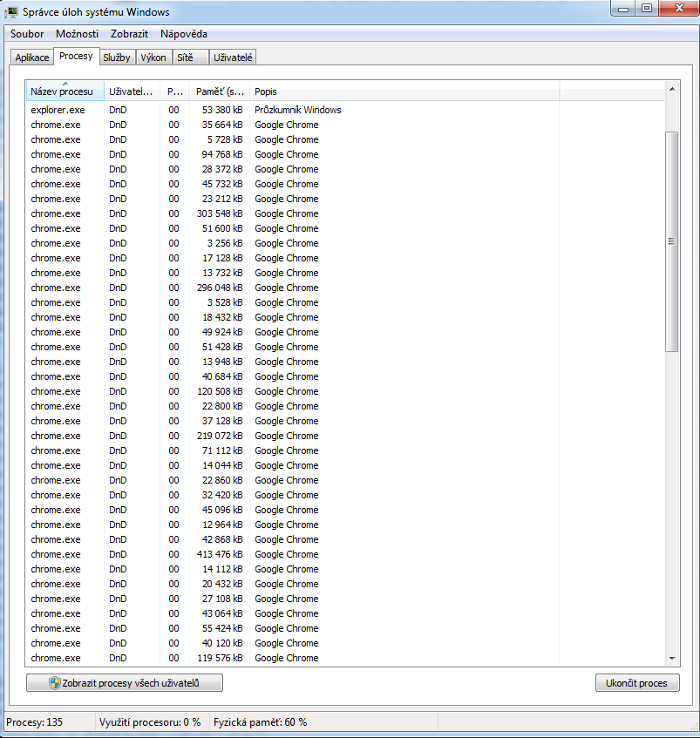Image resolution: width=700 pixels, height=738 pixels.
Task: Open the Zobrazit menu
Action: pyautogui.click(x=129, y=34)
